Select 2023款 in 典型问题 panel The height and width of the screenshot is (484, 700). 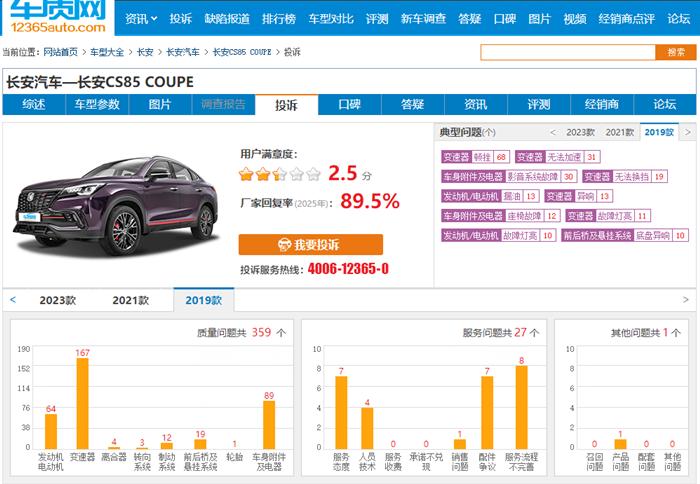580,132
